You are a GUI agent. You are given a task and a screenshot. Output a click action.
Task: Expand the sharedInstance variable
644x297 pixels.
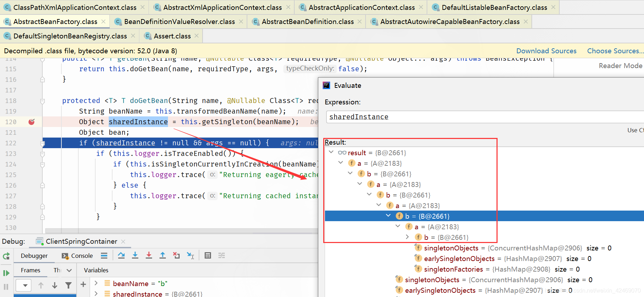pos(96,293)
